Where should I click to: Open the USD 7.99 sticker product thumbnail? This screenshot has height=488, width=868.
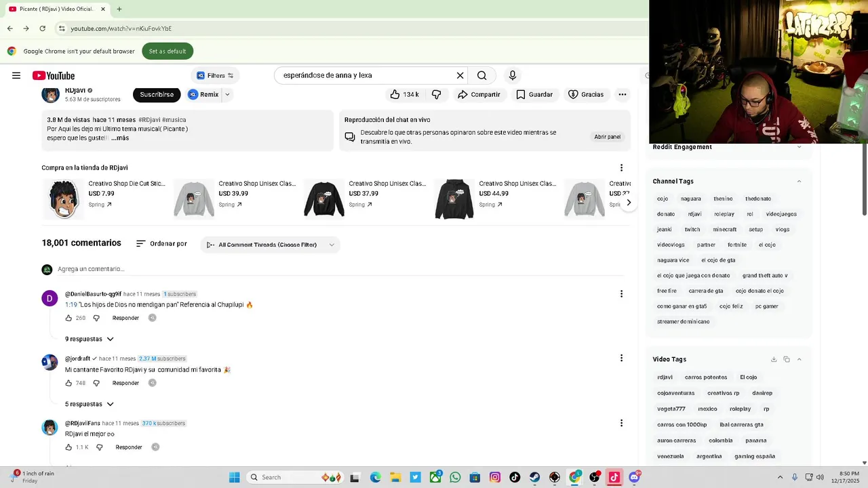64,199
